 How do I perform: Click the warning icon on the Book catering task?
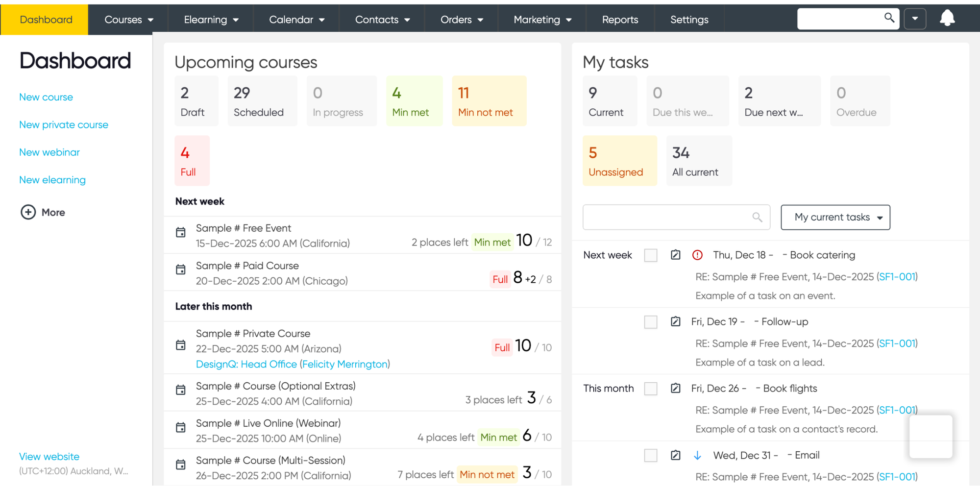(x=697, y=255)
